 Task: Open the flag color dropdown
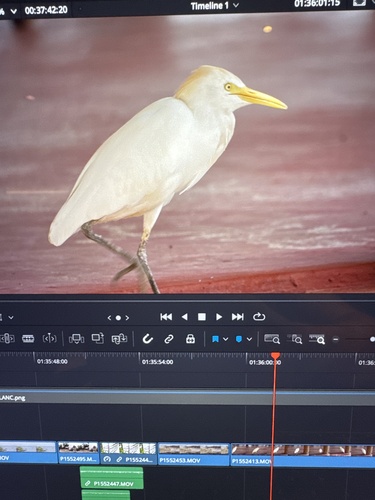pos(226,339)
